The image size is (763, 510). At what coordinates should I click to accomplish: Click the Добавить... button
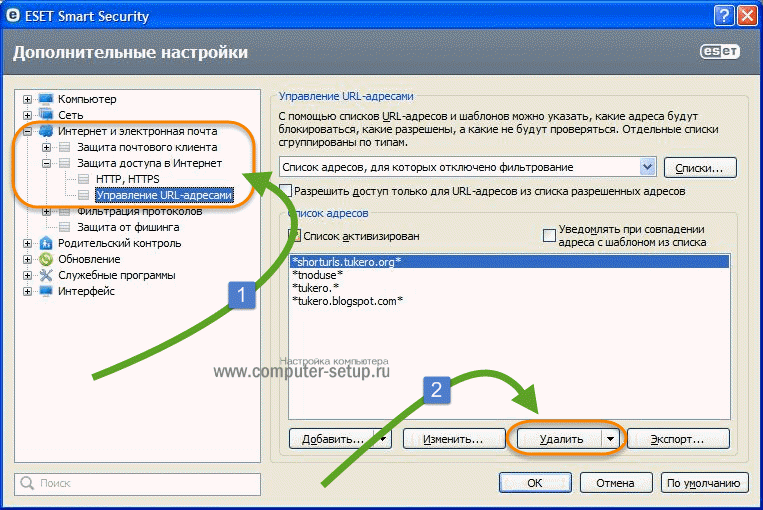click(332, 439)
